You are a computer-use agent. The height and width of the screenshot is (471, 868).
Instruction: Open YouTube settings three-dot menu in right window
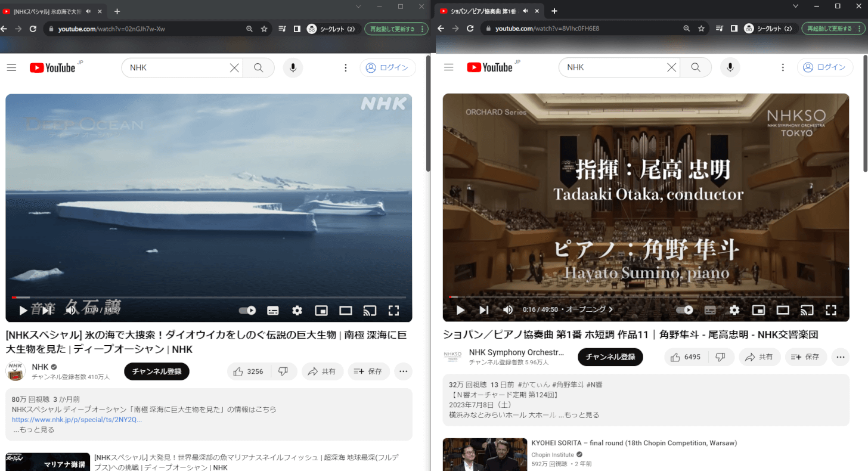coord(783,67)
